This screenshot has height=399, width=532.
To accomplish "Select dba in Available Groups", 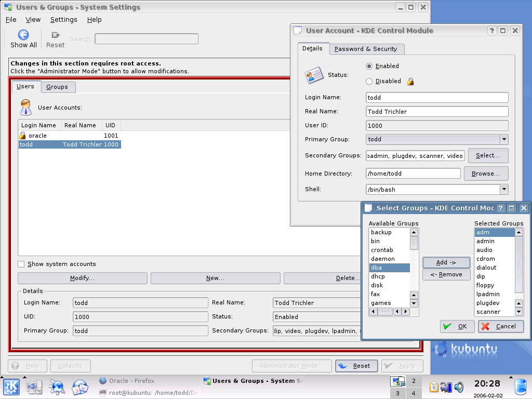I will [390, 268].
